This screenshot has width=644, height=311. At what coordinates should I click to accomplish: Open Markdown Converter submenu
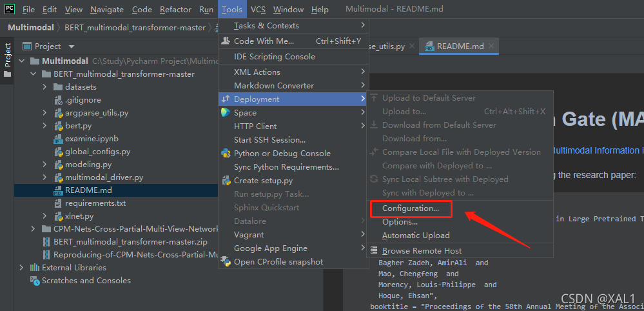pos(293,85)
